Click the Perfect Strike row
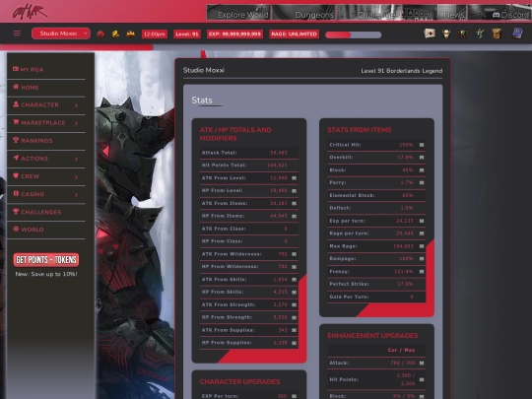This screenshot has width=532, height=399. pos(376,284)
